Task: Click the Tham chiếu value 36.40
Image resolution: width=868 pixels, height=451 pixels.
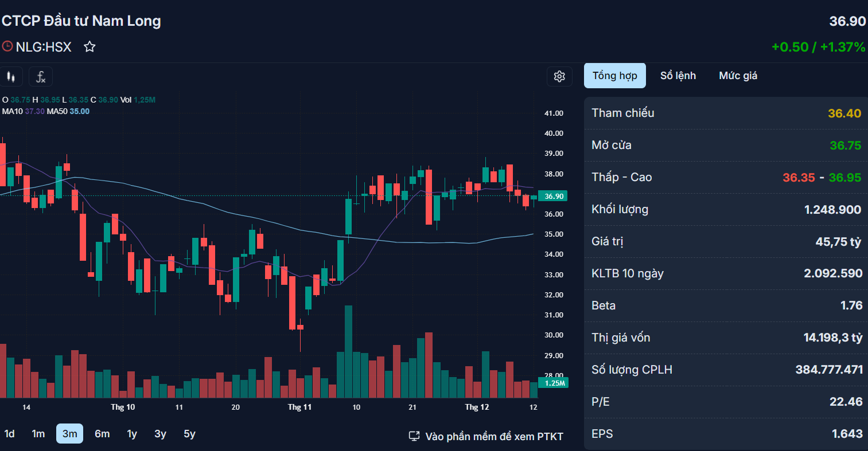Action: click(844, 113)
